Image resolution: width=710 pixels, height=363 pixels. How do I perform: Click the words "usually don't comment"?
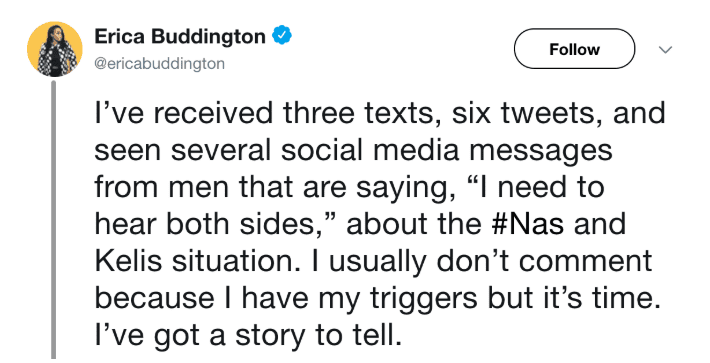point(491,260)
